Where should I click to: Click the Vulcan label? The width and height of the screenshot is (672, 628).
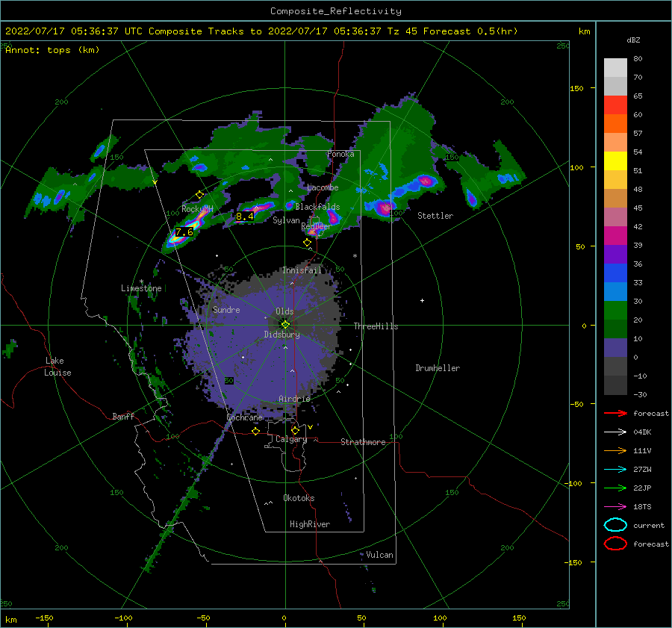tap(379, 555)
